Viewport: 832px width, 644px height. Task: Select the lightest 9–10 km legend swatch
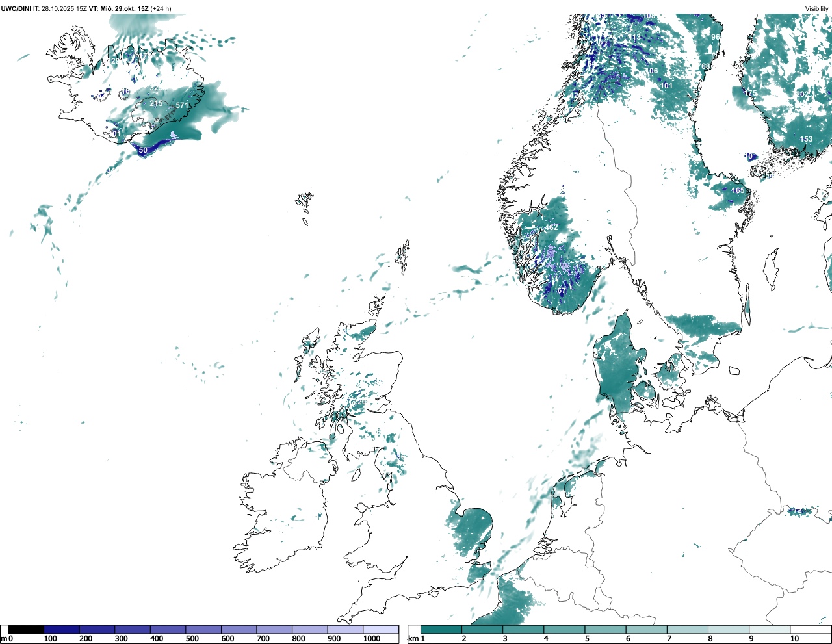point(770,629)
